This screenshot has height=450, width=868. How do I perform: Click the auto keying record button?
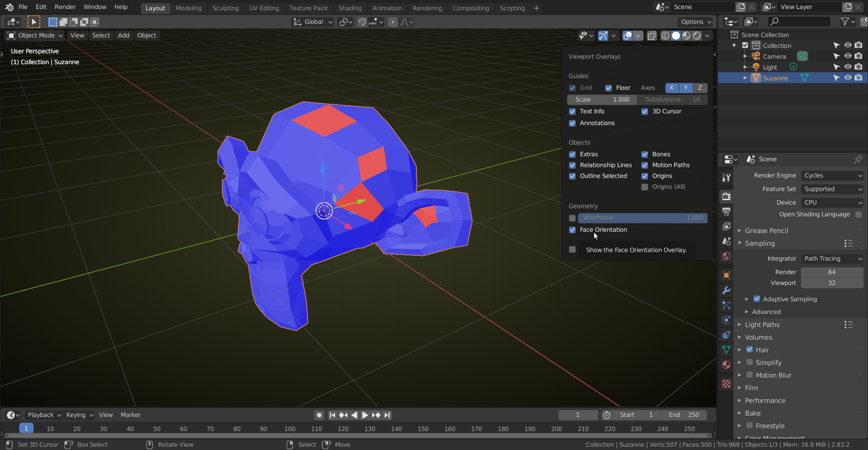pyautogui.click(x=319, y=415)
